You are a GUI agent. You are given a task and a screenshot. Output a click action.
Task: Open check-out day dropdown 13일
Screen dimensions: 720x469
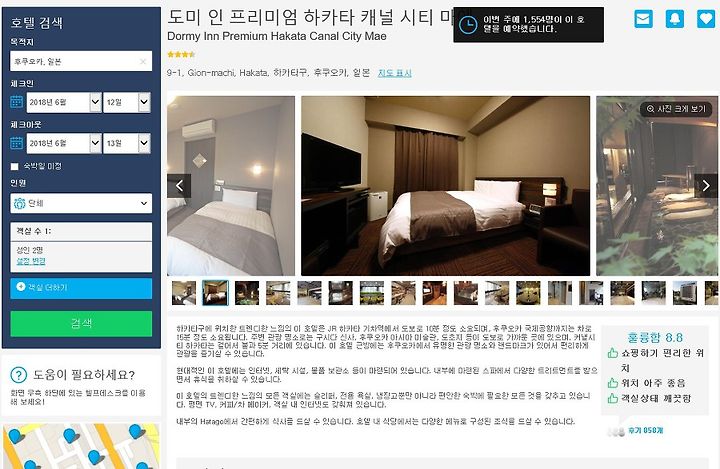pyautogui.click(x=127, y=143)
